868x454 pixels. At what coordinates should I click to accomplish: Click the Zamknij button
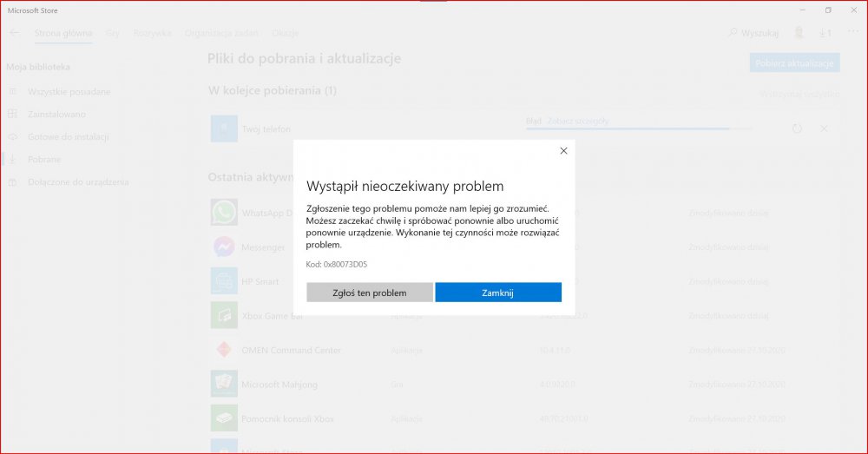(x=497, y=293)
